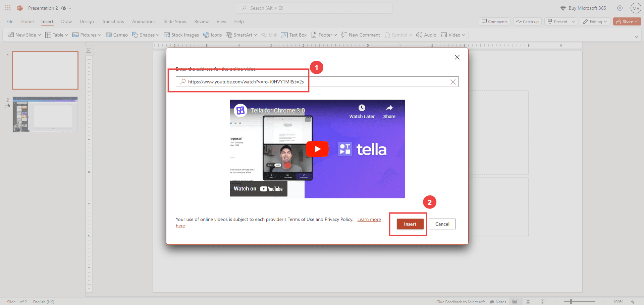Click the online video address field
The width and height of the screenshot is (644, 305).
(317, 82)
